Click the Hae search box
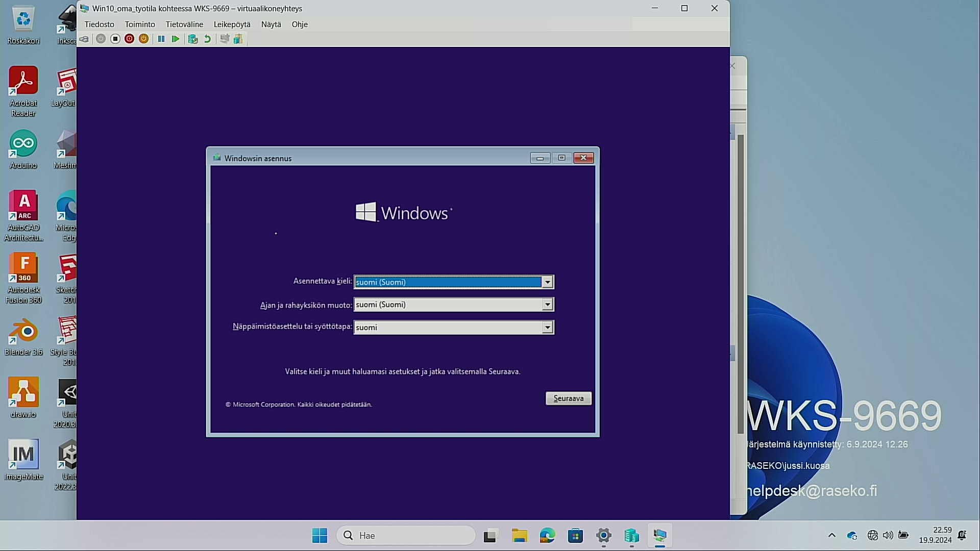The width and height of the screenshot is (980, 551). [406, 536]
